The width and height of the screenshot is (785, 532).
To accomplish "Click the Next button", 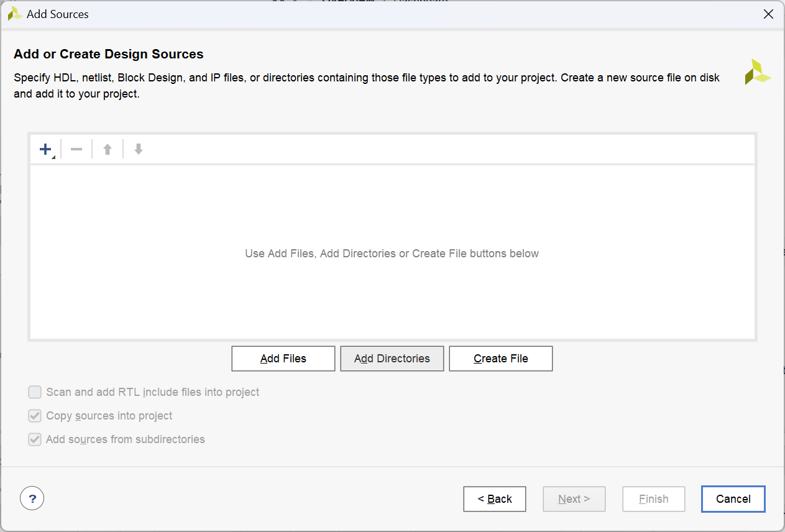I will click(x=574, y=499).
